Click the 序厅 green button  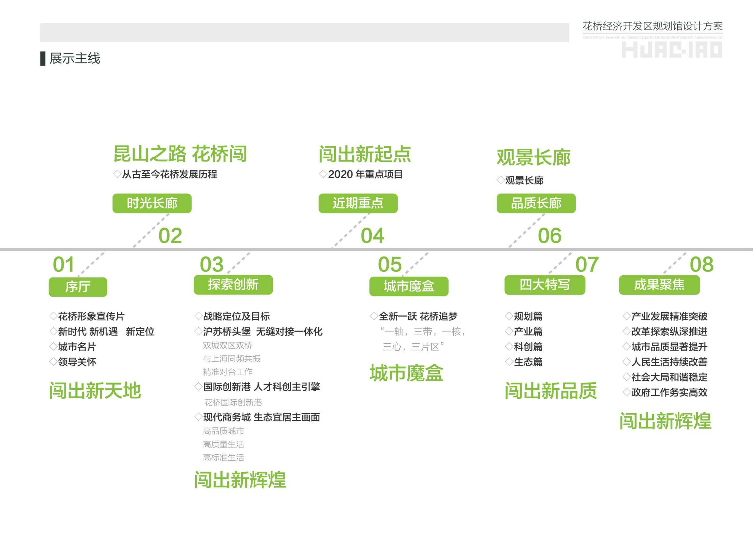click(78, 287)
